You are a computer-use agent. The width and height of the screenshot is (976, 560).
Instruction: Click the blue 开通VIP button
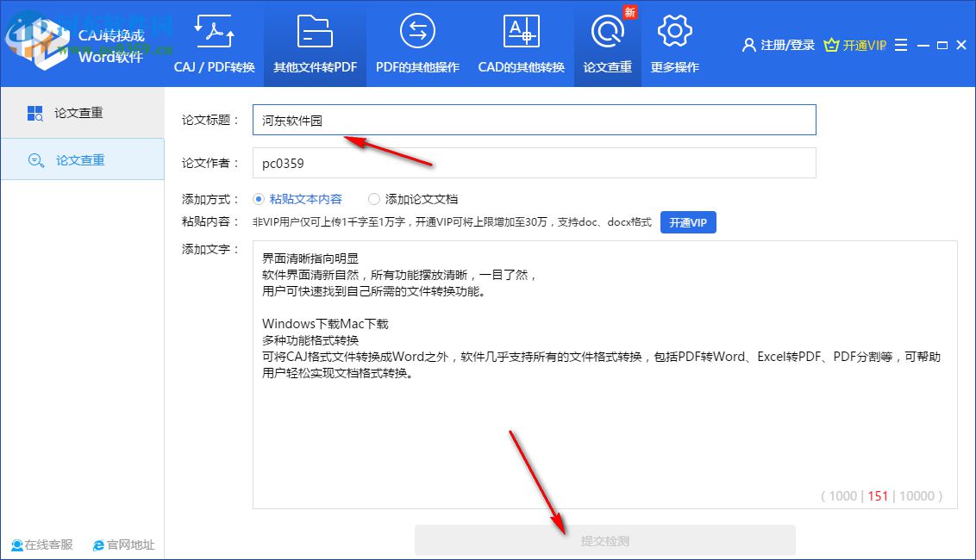[x=688, y=222]
